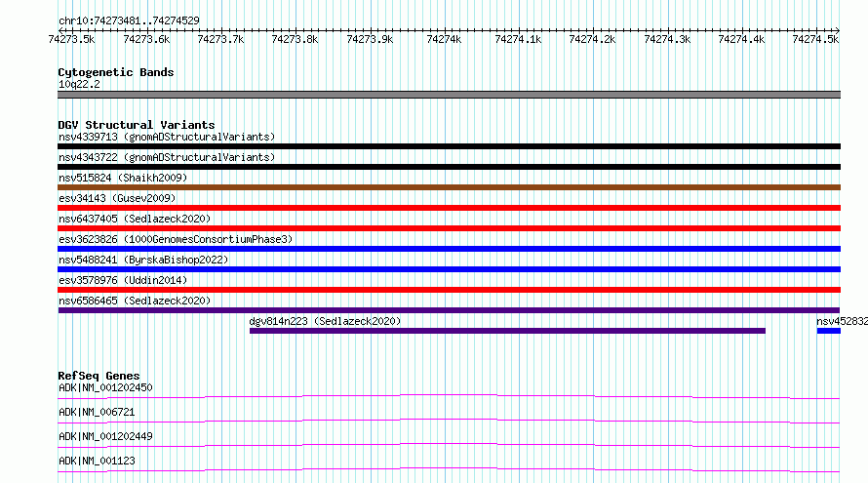Click the 74274.1k ruler tick label
Viewport: 868px width, 483px height.
pos(518,39)
